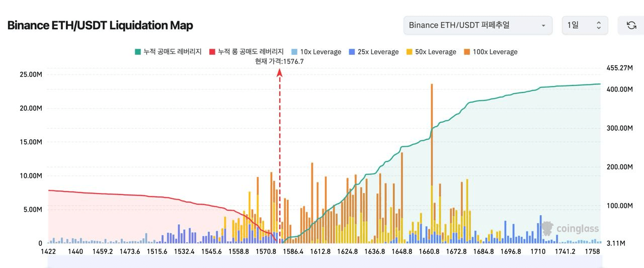Click the 400.00M right axis label
Screen dimensions: 644x268
619,90
